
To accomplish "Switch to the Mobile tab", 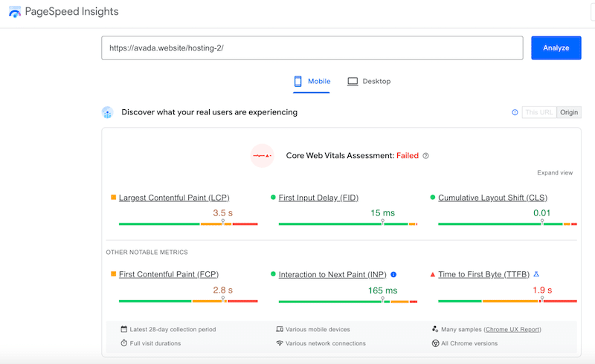I will pos(312,81).
